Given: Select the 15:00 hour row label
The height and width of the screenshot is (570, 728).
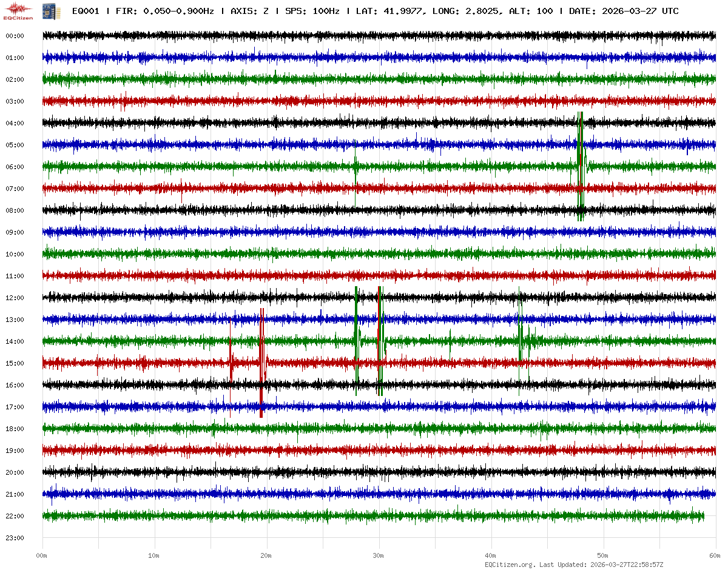Looking at the screenshot, I should [15, 363].
